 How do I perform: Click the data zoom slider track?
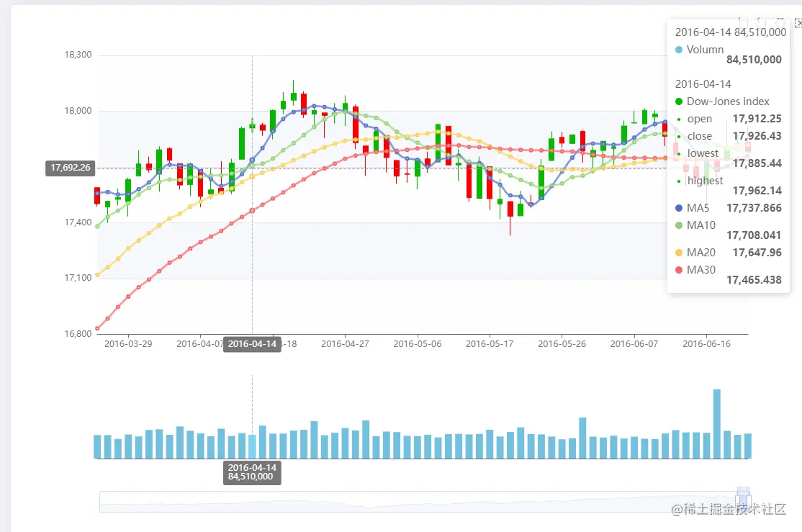coord(418,501)
